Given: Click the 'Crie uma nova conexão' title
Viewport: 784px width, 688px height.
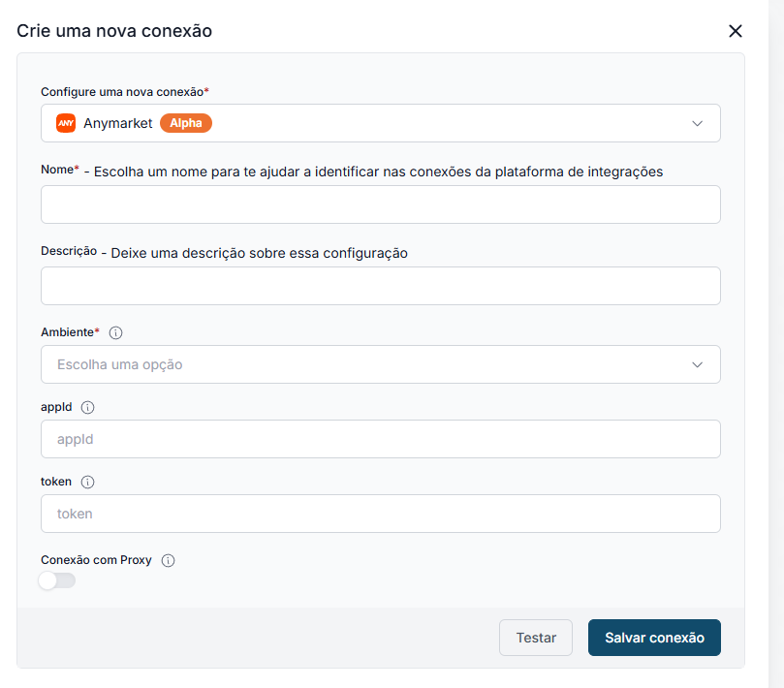Looking at the screenshot, I should pyautogui.click(x=114, y=31).
